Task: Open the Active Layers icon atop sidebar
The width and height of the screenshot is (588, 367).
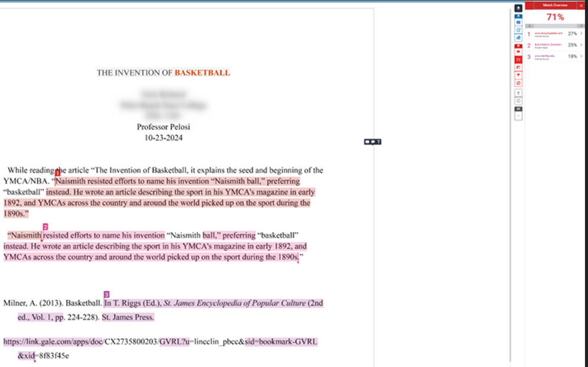Action: click(x=519, y=8)
